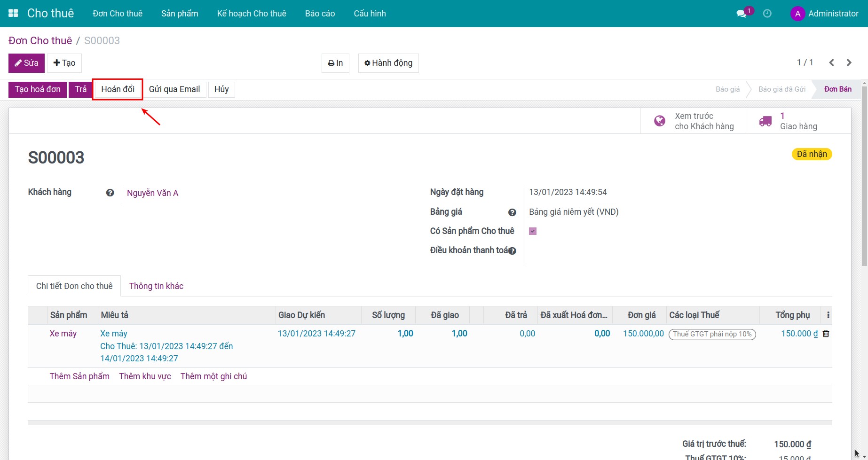
Task: Click the Hoán đổi button
Action: (118, 89)
